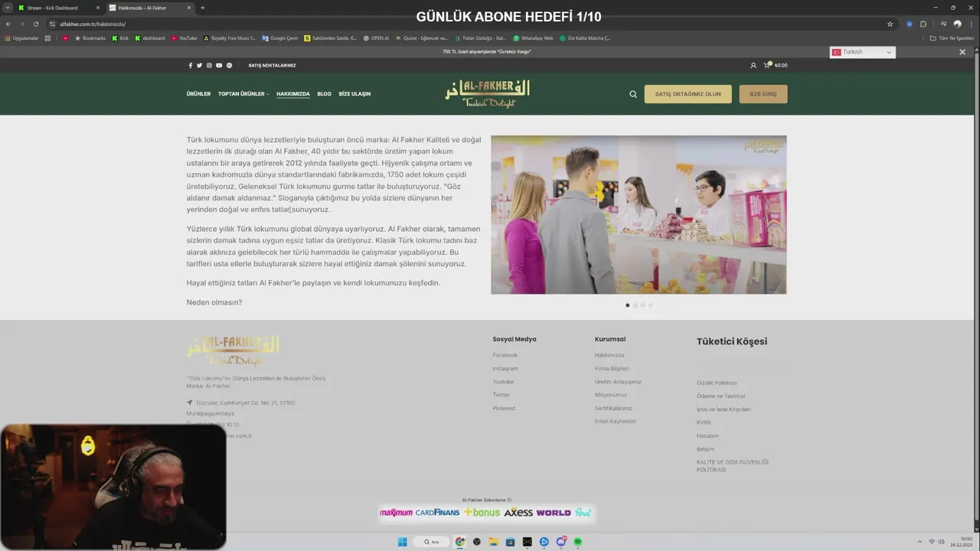Open ÜRÜNLER menu item
The width and height of the screenshot is (980, 551).
(x=198, y=94)
